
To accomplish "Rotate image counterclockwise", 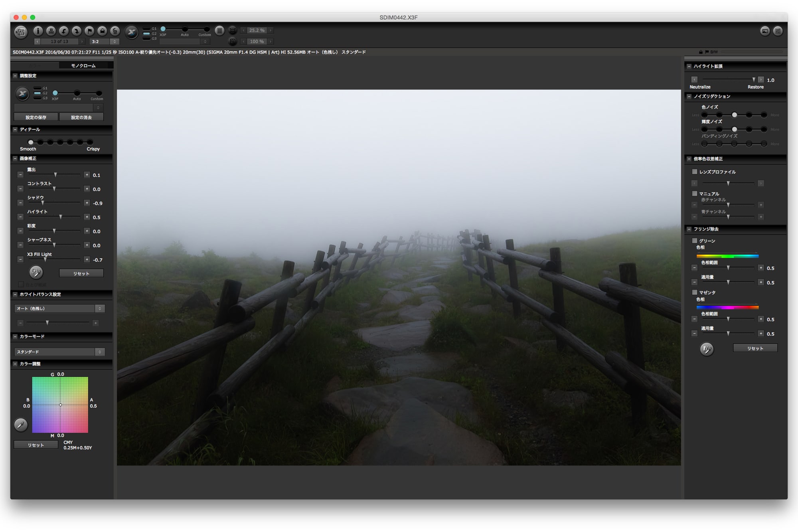I will click(63, 31).
